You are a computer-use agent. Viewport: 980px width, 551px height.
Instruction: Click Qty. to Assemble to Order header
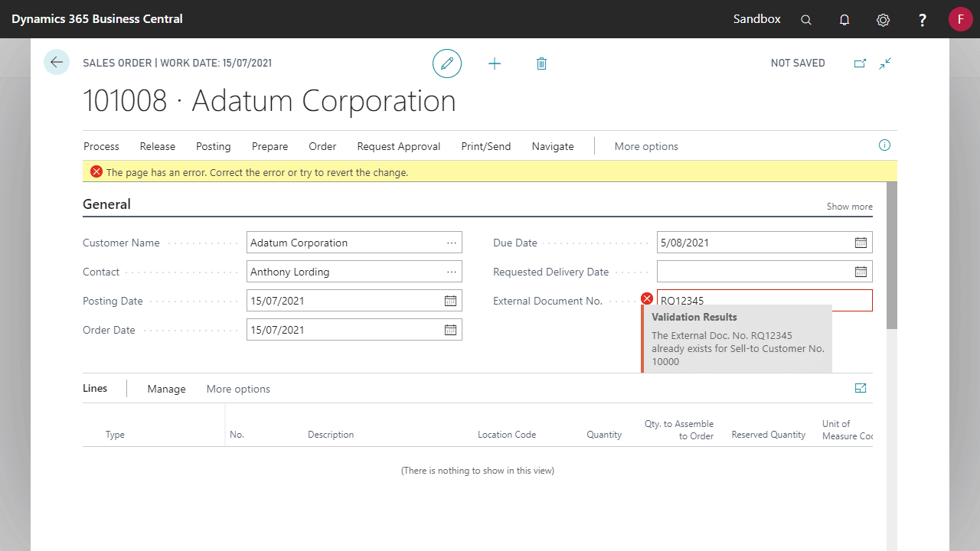[679, 430]
